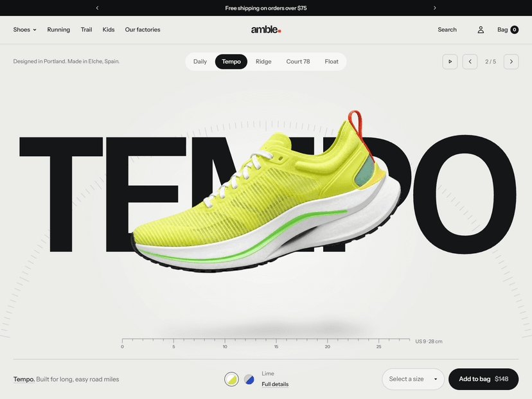Click the free shipping banner text

point(266,8)
